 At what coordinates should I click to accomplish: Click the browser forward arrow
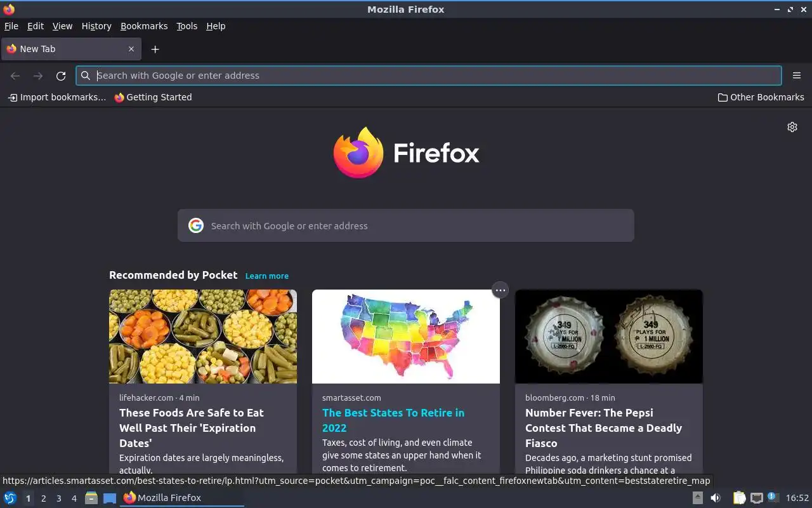coord(38,76)
